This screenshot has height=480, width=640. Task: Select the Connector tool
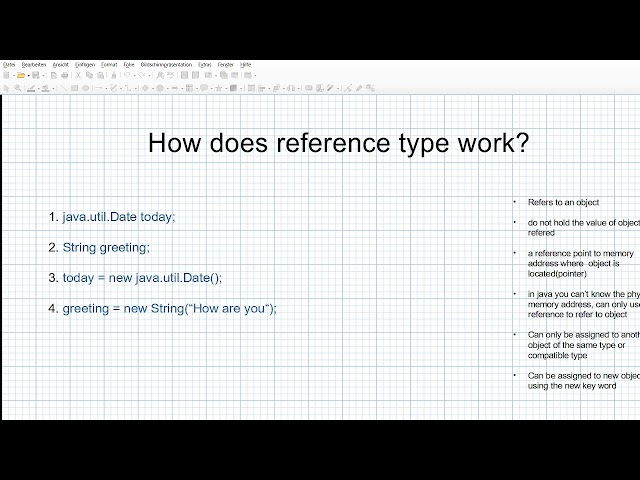coord(128,88)
